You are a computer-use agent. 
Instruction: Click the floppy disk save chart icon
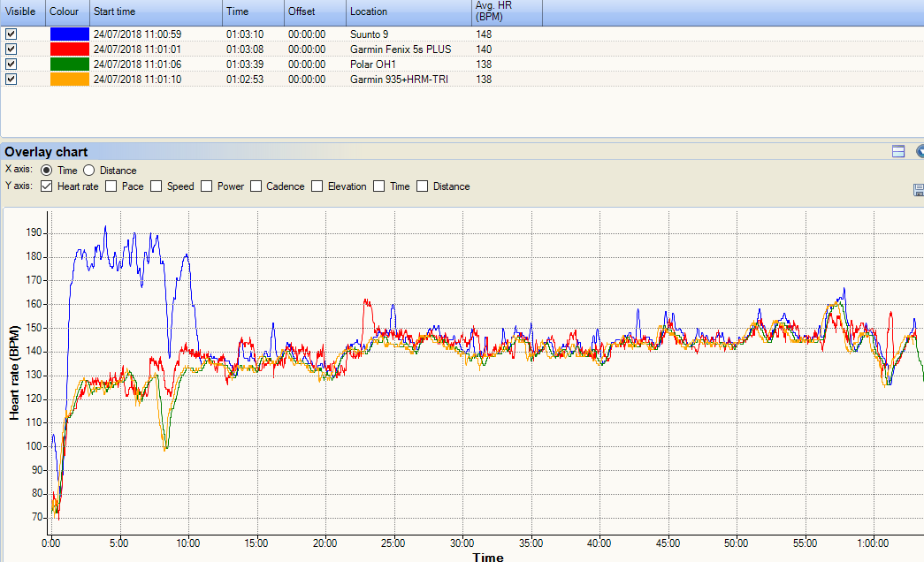point(919,190)
